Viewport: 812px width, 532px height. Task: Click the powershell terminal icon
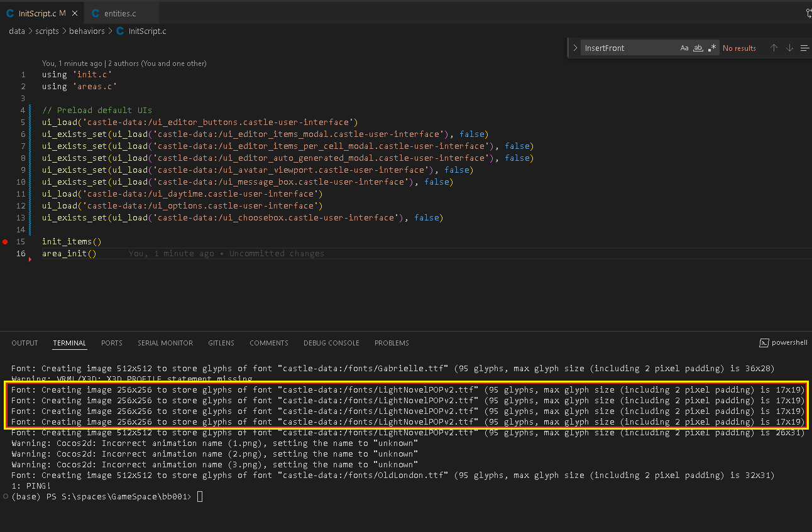click(764, 343)
